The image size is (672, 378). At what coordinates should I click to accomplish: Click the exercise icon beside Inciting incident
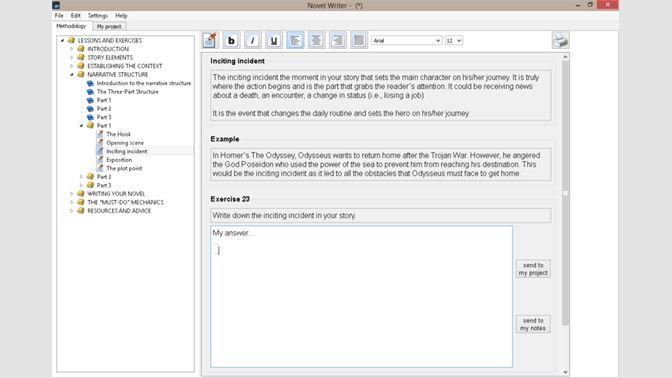100,151
